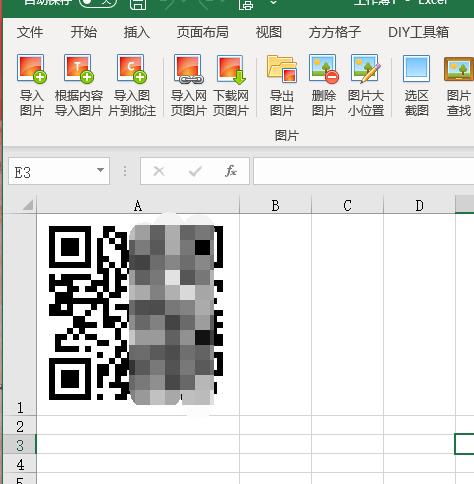Click the save icon in title bar

click(x=138, y=4)
